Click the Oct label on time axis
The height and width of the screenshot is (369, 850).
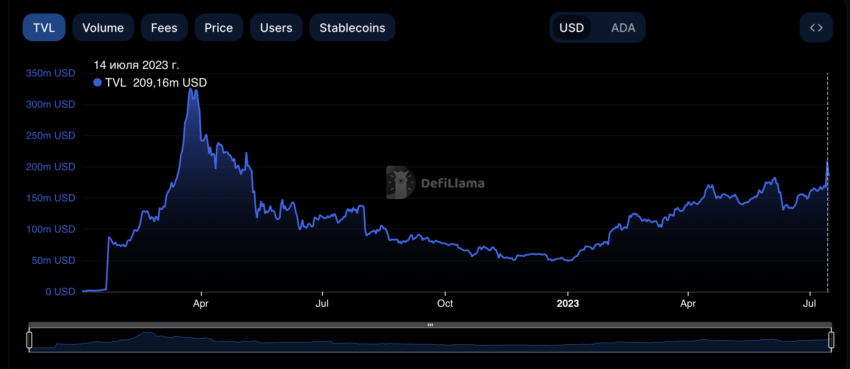tap(445, 303)
